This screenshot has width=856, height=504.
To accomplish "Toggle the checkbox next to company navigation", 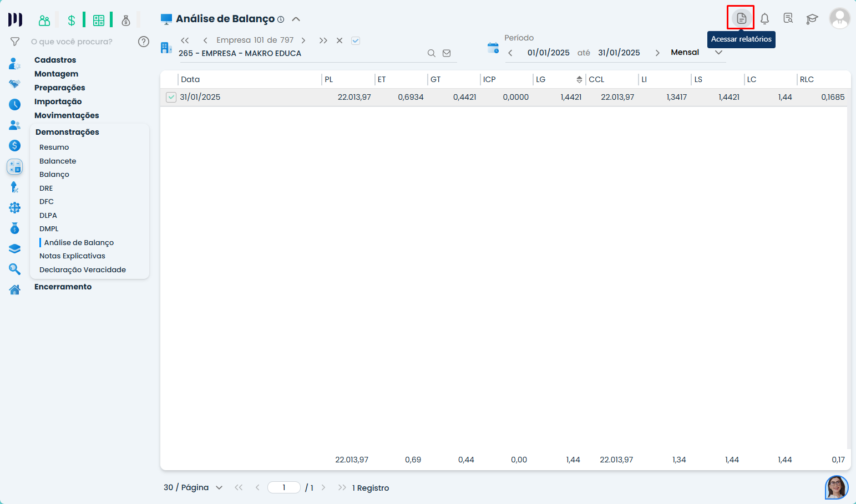I will click(356, 40).
